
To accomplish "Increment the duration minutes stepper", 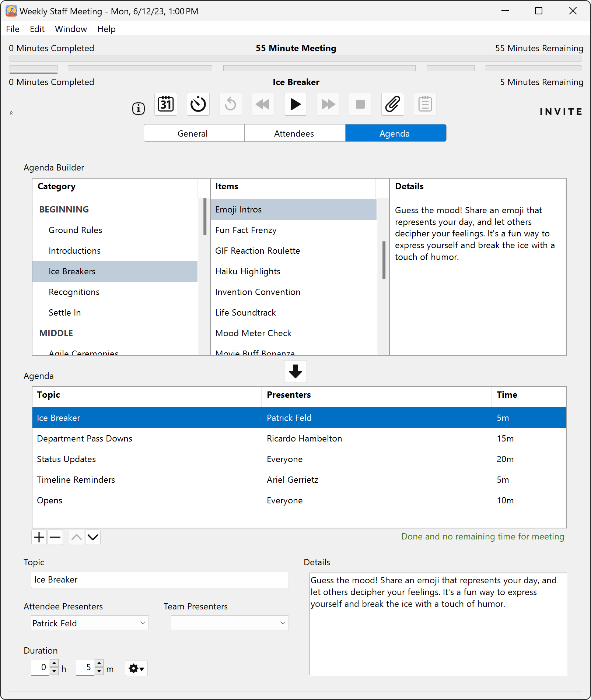I will tap(99, 664).
